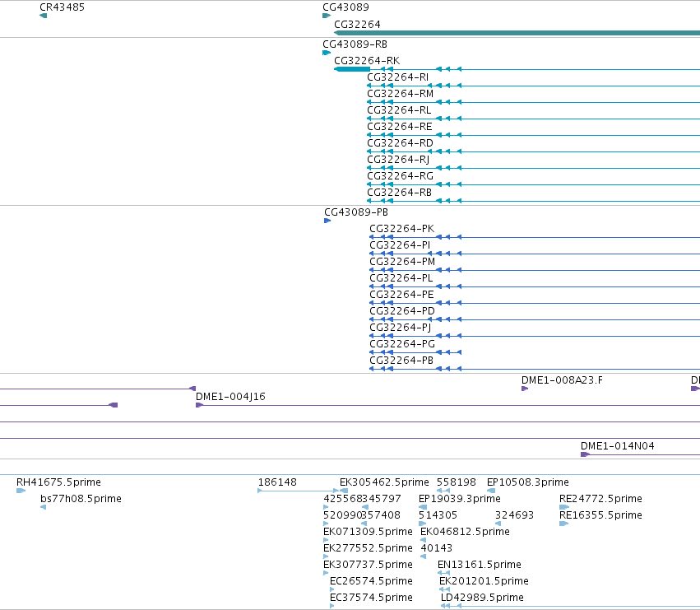
Task: Open the EK046812.5prime EST label
Action: tap(466, 532)
